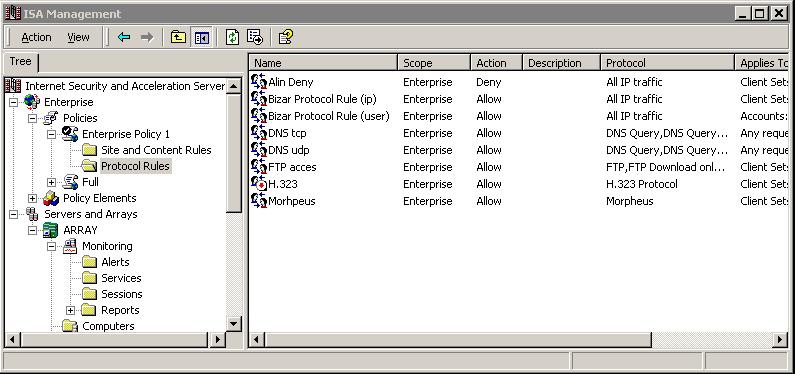Image resolution: width=795 pixels, height=374 pixels.
Task: Click the ARRAY server icon
Action: coord(51,230)
